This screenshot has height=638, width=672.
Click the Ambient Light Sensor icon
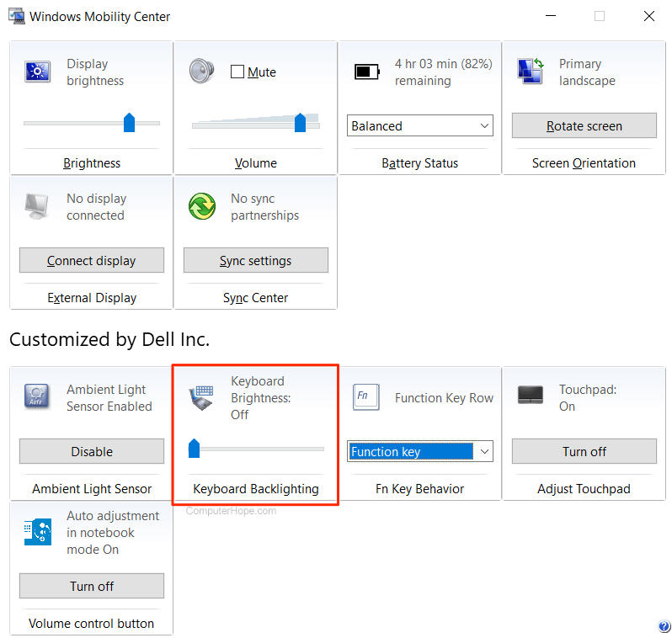[38, 396]
